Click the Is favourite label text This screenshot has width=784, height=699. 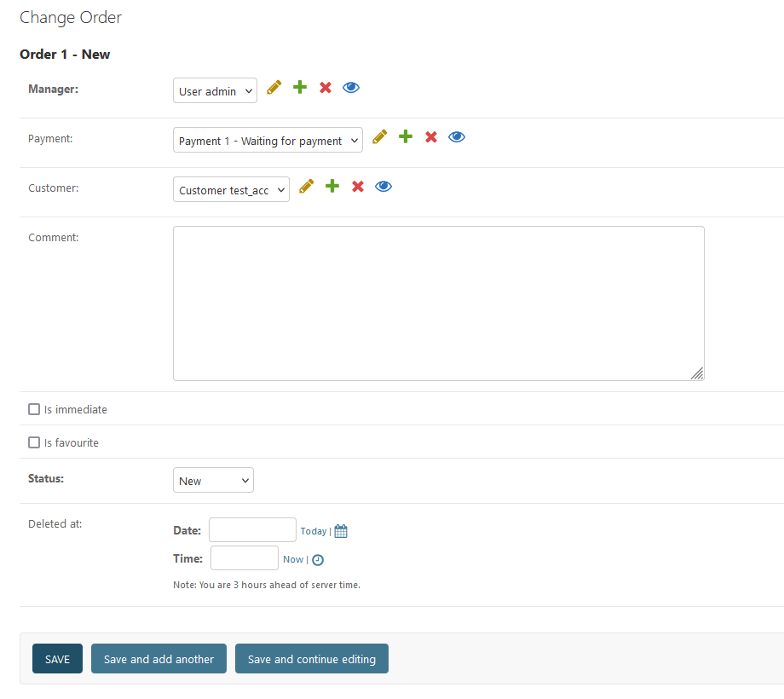(72, 443)
